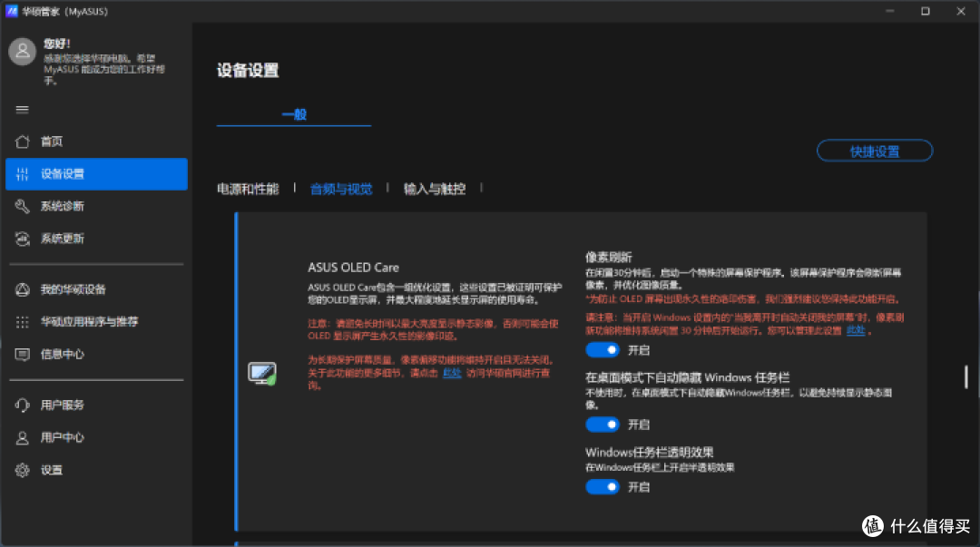The width and height of the screenshot is (980, 547).
Task: Switch to the 一般 tab
Action: (294, 114)
